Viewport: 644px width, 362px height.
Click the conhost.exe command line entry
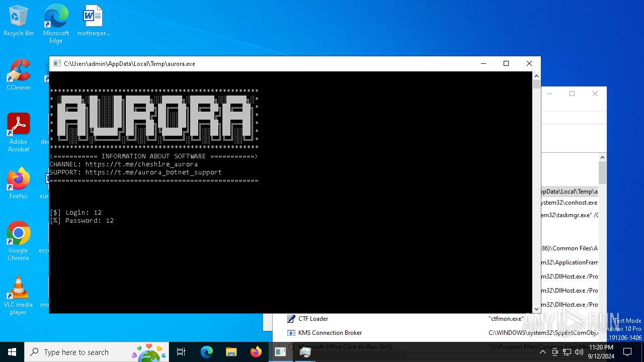coord(570,203)
